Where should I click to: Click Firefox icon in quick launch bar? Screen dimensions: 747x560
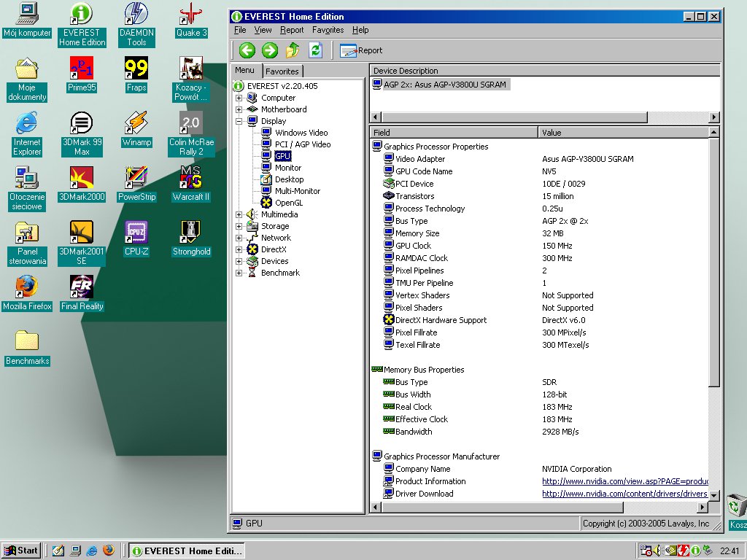109,551
